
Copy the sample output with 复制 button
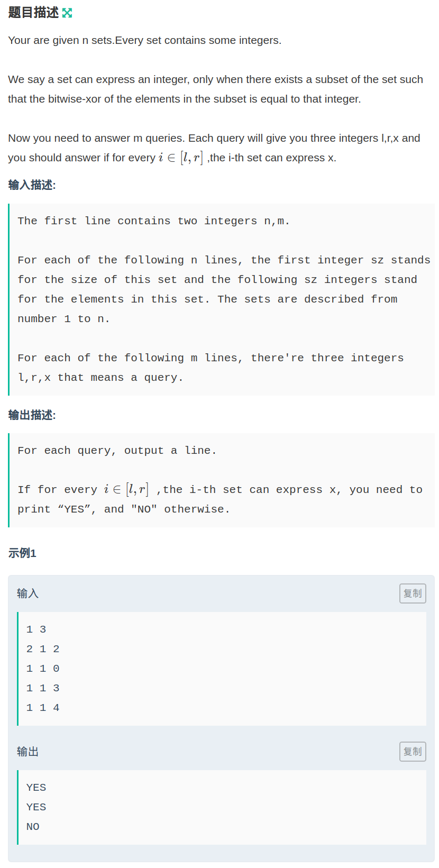[413, 752]
